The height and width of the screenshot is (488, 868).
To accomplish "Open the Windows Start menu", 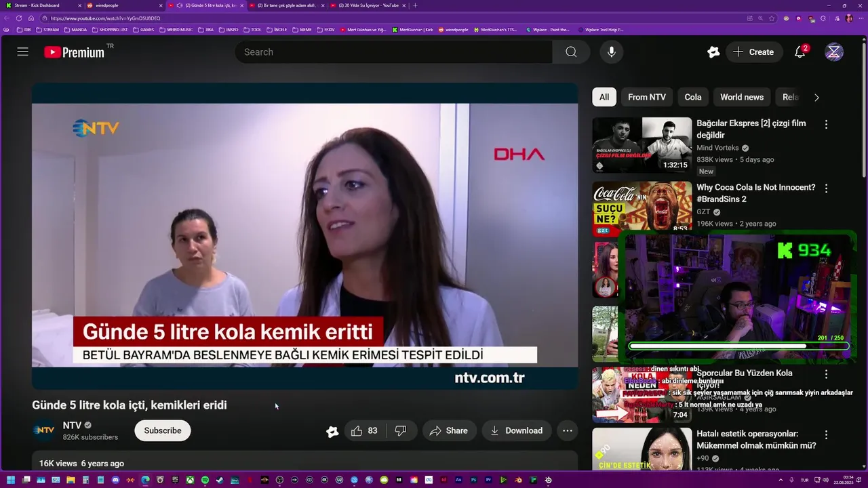I will [x=11, y=480].
